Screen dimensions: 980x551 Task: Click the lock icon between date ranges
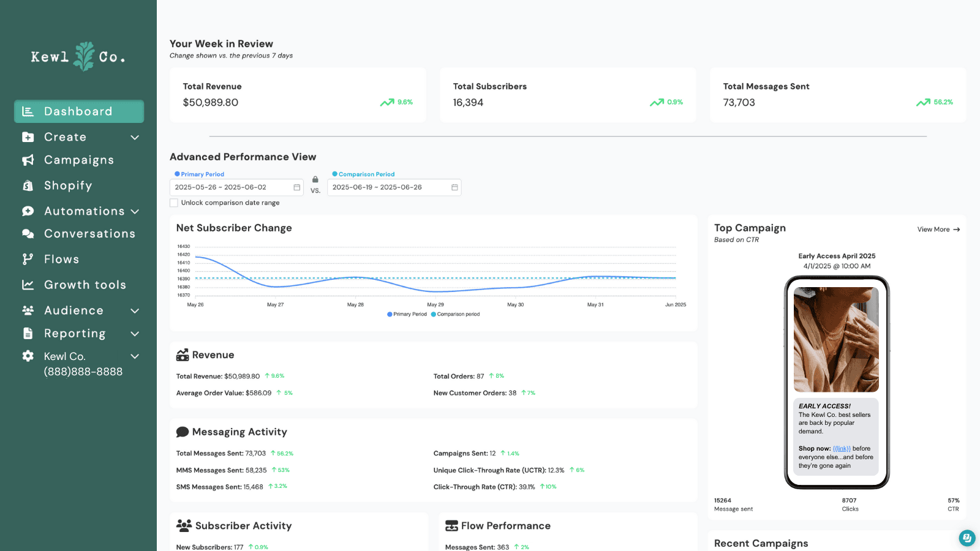315,179
